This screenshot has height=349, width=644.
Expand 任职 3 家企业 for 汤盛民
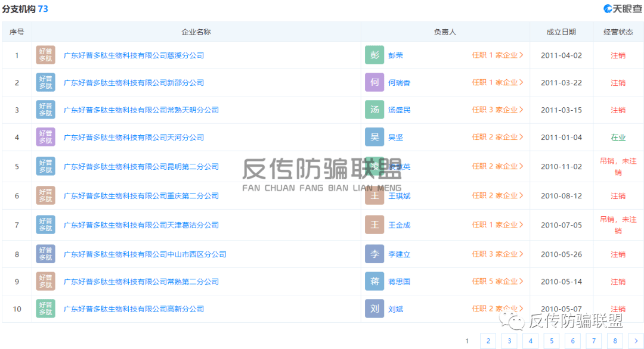coord(497,110)
